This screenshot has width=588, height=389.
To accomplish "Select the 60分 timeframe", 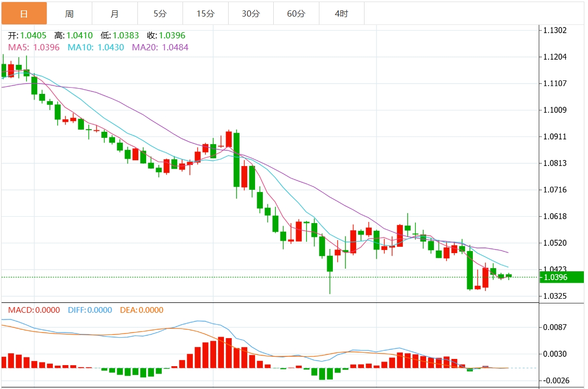I will [296, 13].
